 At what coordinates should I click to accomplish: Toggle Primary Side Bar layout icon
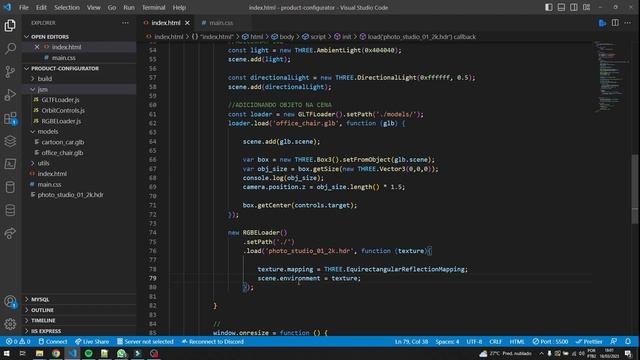pos(549,7)
